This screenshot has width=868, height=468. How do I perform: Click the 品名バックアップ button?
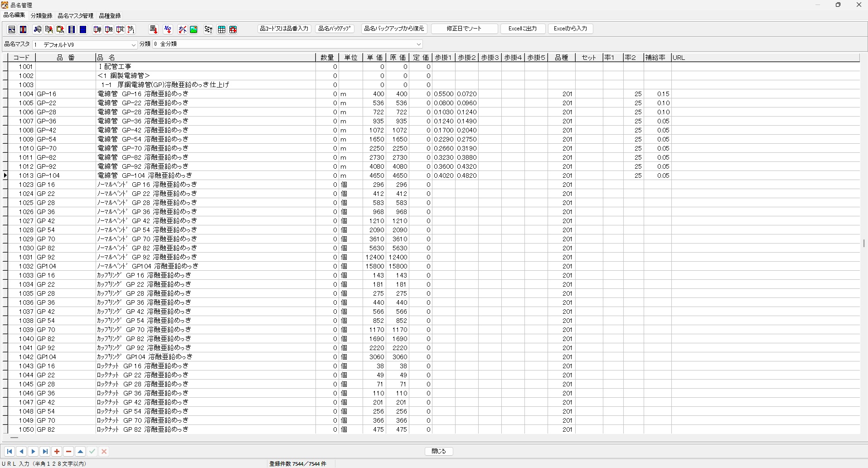tap(335, 29)
